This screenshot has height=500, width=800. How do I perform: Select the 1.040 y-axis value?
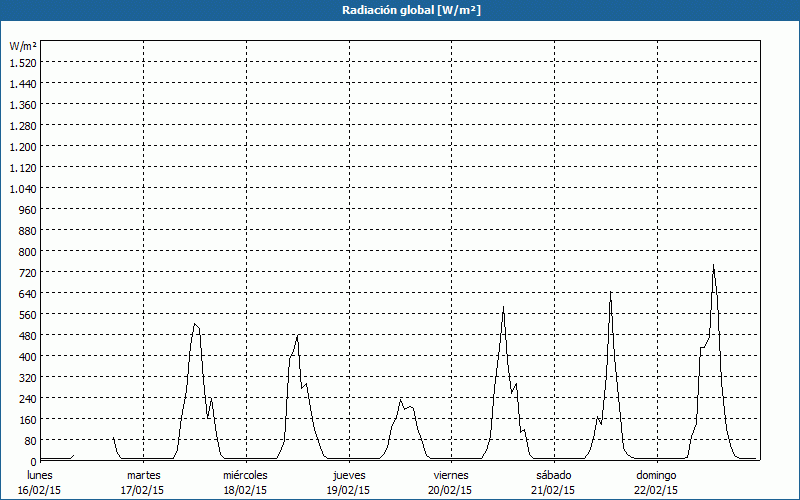tap(23, 189)
